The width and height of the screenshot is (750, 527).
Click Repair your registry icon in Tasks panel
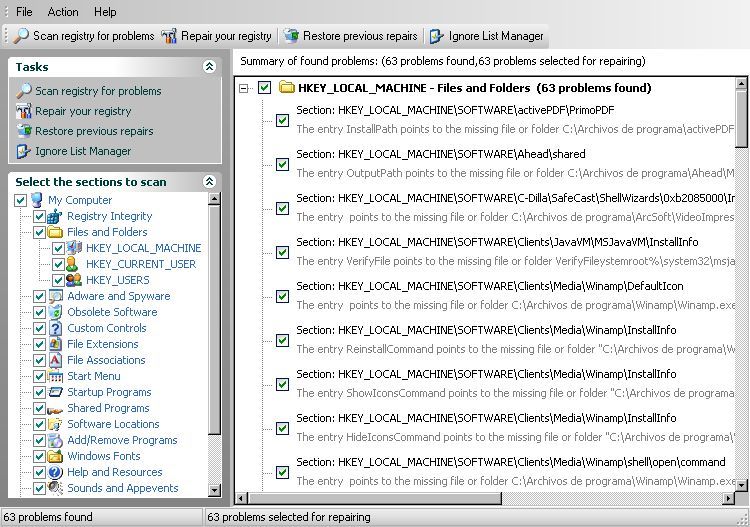tap(24, 111)
